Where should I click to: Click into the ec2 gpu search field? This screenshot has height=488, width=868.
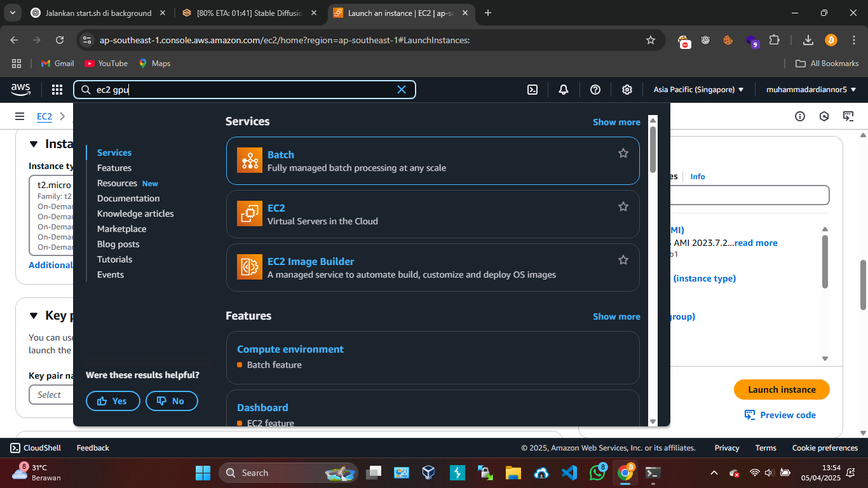[245, 90]
